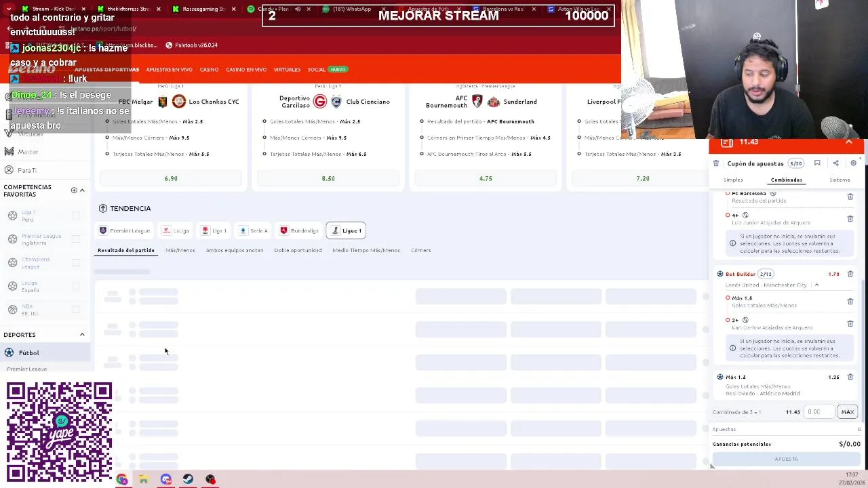Switch to Sistema coupon tab
Viewport: 868px width, 488px height.
[840, 180]
